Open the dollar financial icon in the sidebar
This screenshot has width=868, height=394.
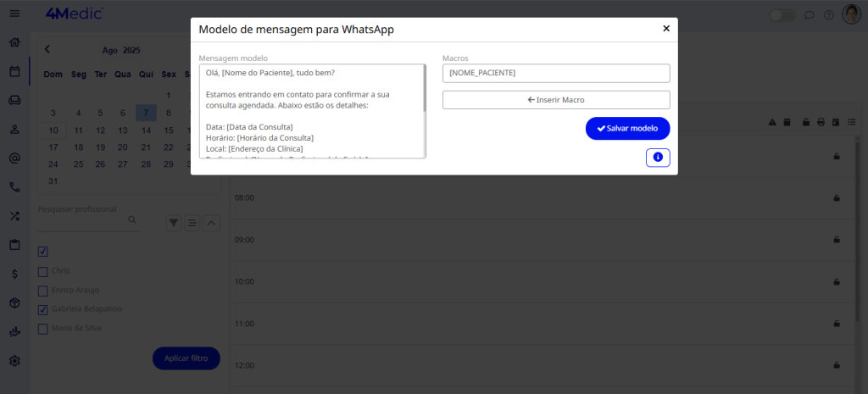click(x=15, y=274)
